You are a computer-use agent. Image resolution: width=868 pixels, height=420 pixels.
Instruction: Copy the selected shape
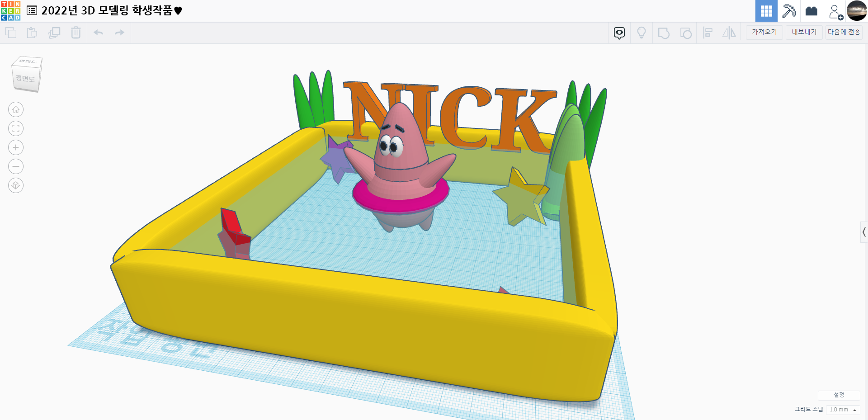(11, 33)
